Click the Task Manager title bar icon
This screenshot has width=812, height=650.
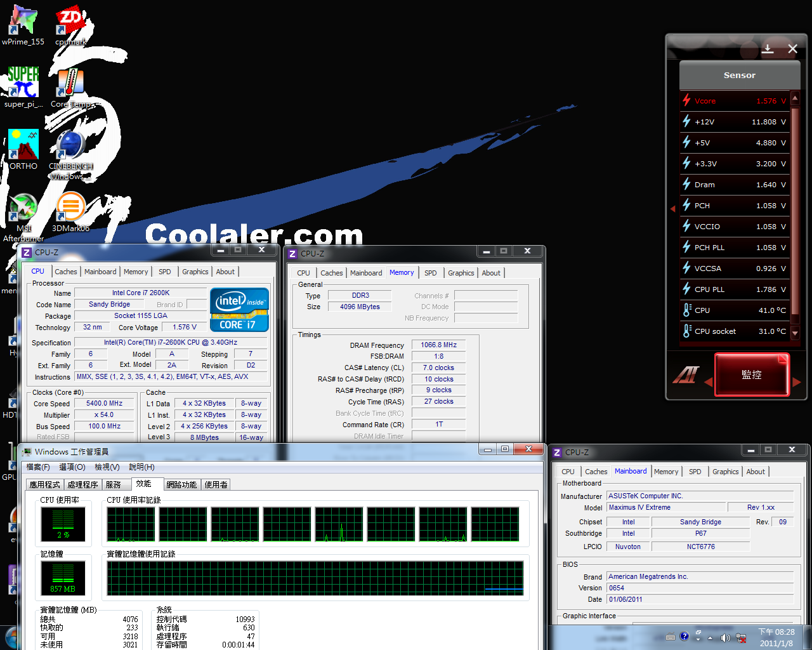pyautogui.click(x=27, y=452)
